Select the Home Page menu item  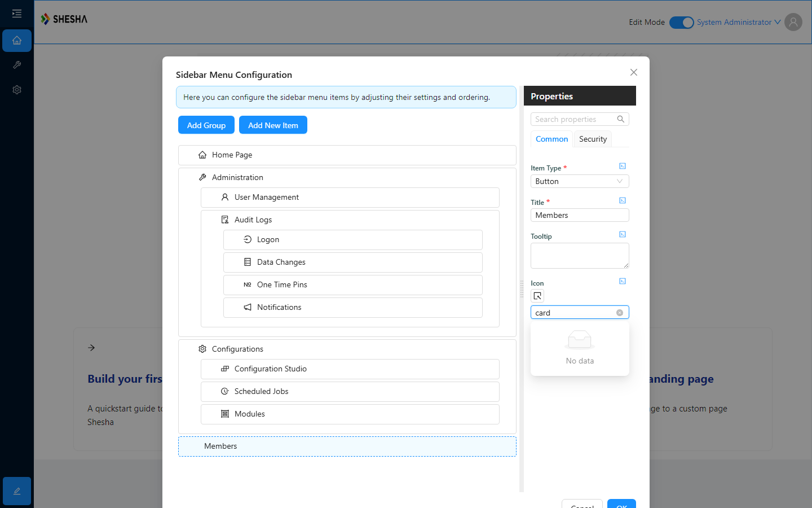pos(347,155)
